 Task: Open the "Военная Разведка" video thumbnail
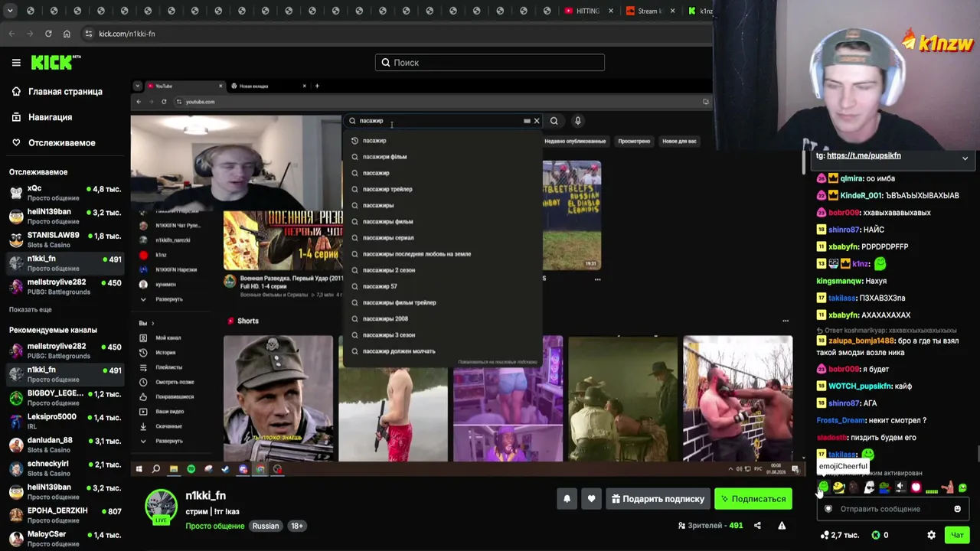coord(283,240)
